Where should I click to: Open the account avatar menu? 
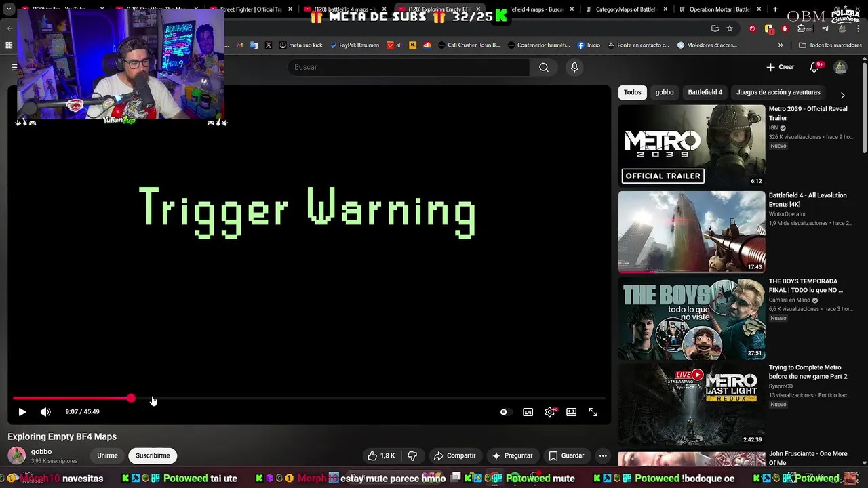(x=840, y=67)
